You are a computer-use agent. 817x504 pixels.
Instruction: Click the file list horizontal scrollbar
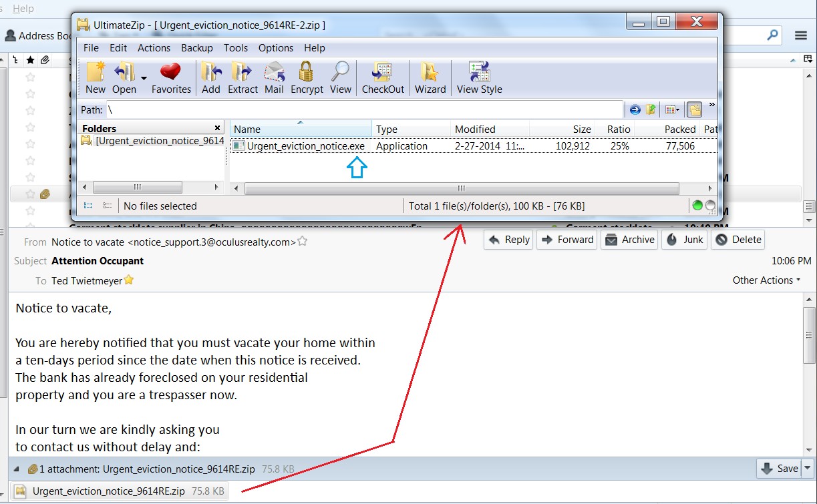click(461, 188)
